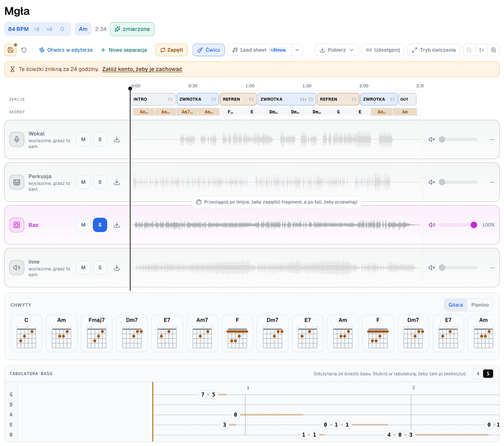This screenshot has height=446, width=504.
Task: Toggle the metronome bell icon
Action: 62,29
